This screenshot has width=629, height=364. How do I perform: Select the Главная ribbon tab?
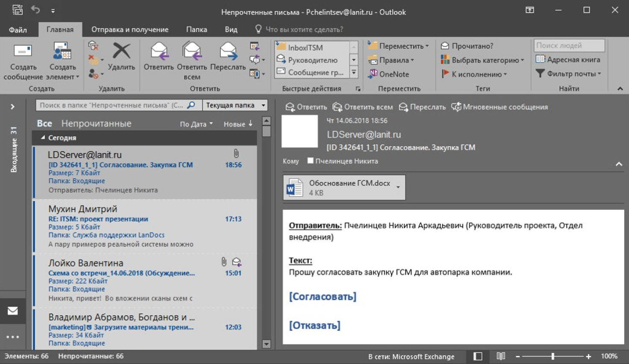60,29
